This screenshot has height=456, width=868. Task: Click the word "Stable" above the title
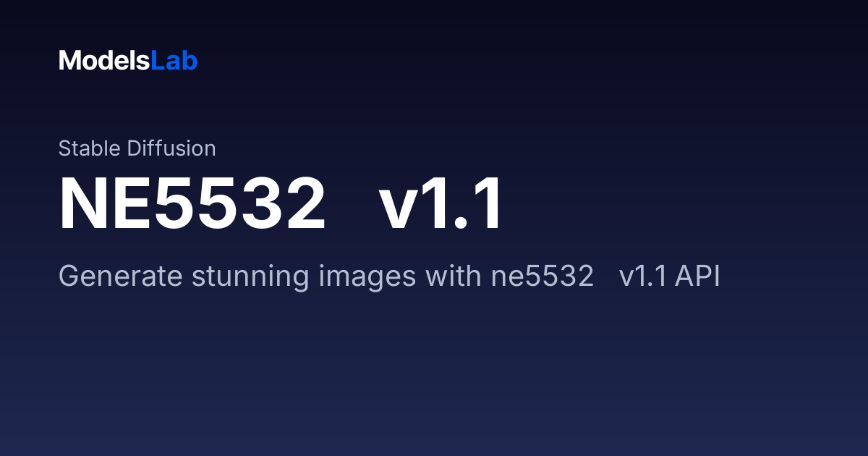[90, 148]
